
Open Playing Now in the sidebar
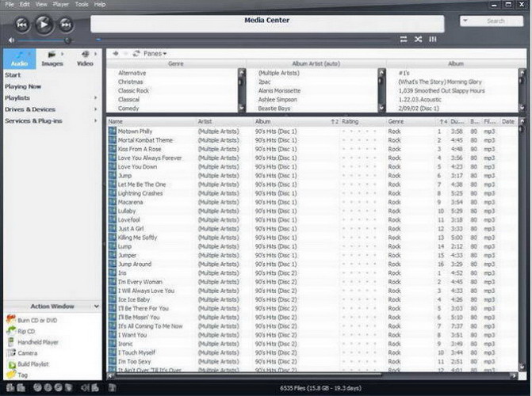23,86
